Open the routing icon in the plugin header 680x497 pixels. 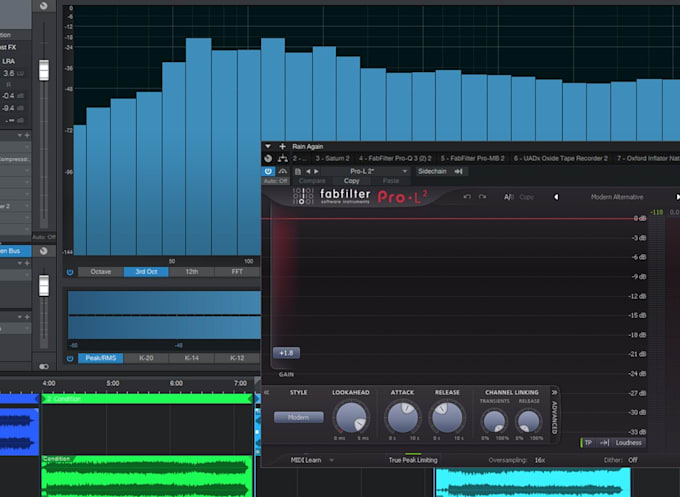tap(283, 158)
